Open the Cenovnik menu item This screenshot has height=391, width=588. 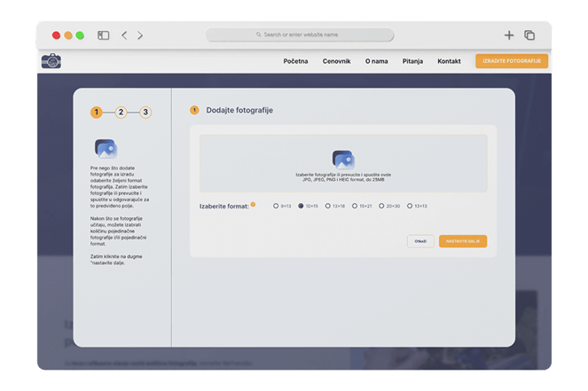pos(336,61)
